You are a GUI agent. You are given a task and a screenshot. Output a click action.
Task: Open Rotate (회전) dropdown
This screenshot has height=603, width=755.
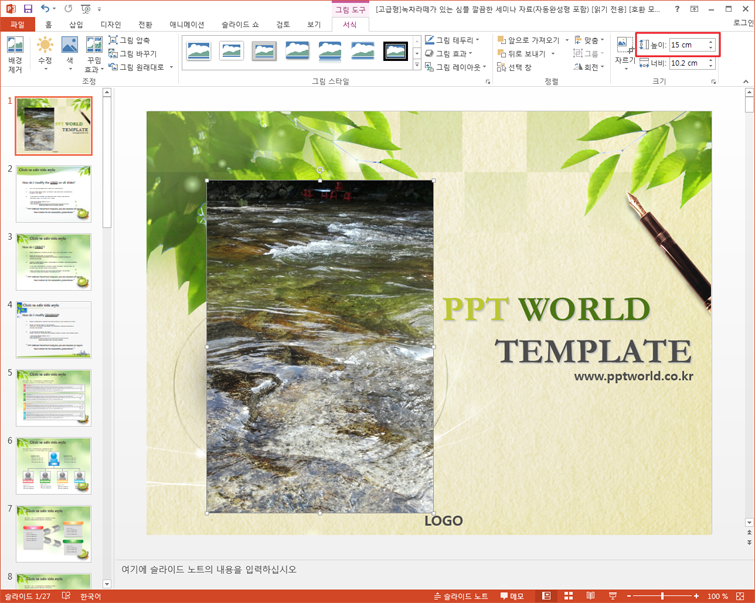tap(588, 67)
